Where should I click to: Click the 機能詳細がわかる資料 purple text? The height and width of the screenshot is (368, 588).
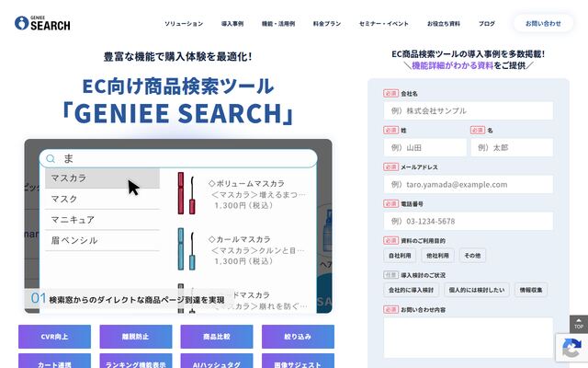pyautogui.click(x=453, y=65)
